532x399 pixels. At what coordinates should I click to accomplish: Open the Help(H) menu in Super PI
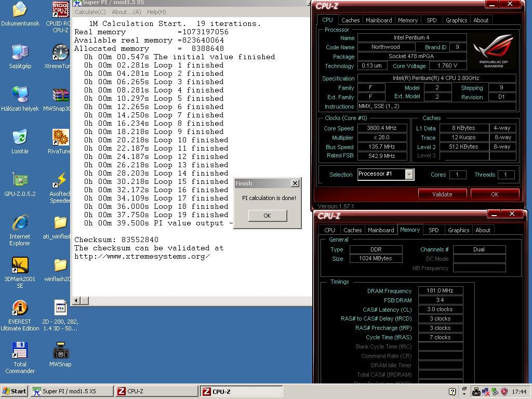(x=156, y=12)
